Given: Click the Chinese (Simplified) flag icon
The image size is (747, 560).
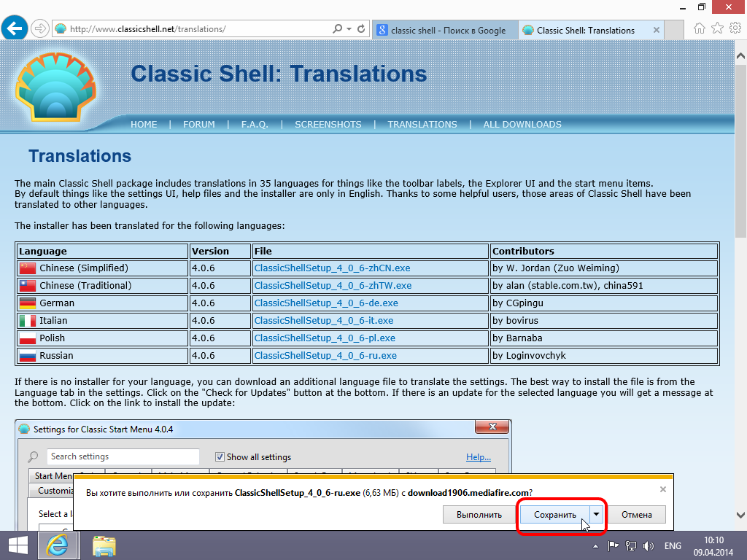Looking at the screenshot, I should (28, 268).
